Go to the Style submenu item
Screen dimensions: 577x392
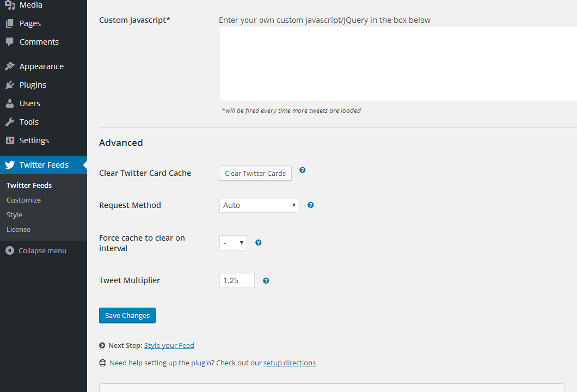click(14, 215)
